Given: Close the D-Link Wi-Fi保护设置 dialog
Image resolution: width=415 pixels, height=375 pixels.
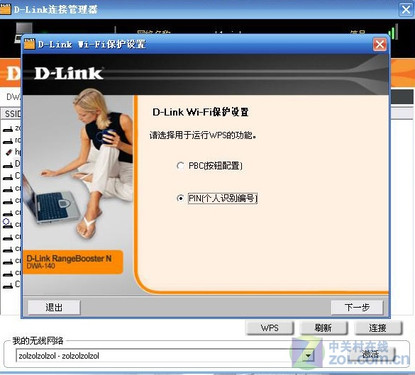Looking at the screenshot, I should [380, 44].
